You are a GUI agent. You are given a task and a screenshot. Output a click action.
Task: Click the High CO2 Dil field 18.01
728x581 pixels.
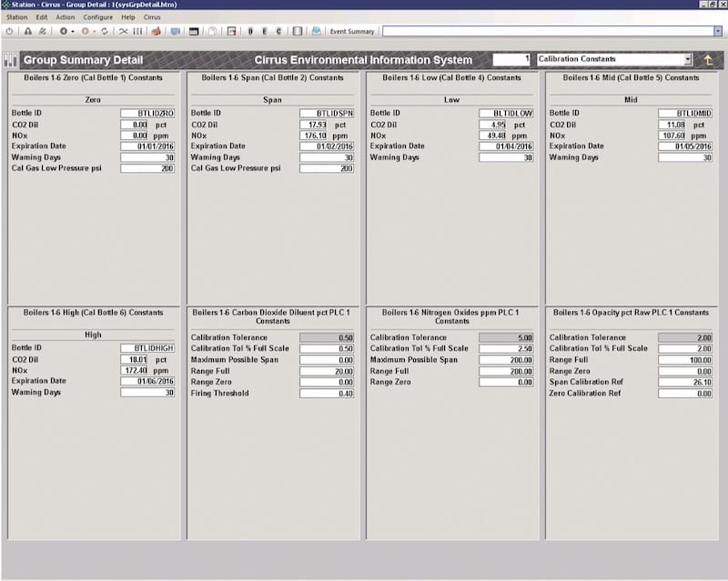point(134,359)
